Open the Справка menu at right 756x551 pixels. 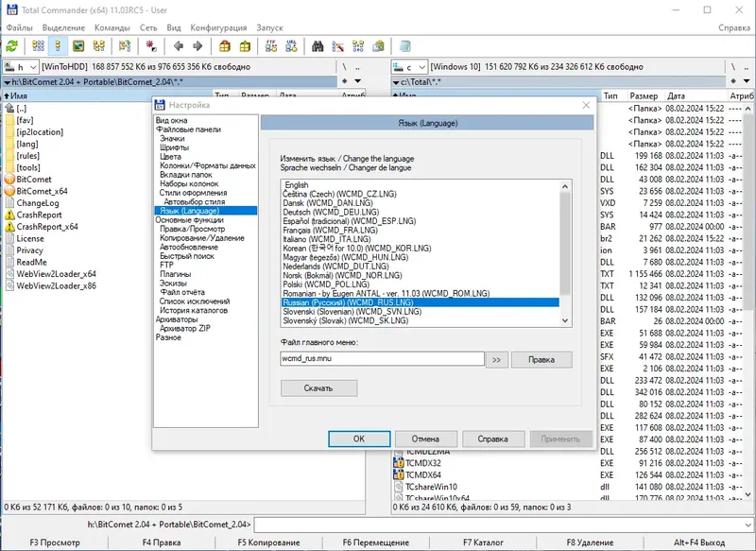click(x=734, y=28)
